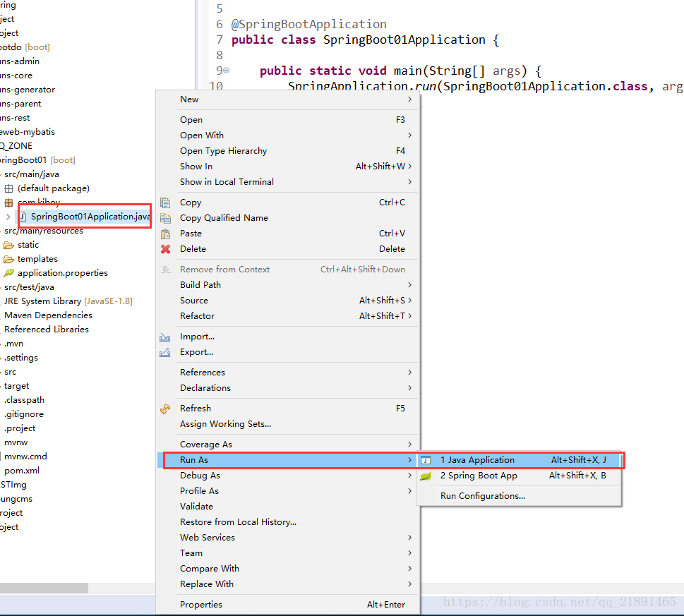Click the Remove from Context icon
Screen dimensions: 684x616
[165, 269]
